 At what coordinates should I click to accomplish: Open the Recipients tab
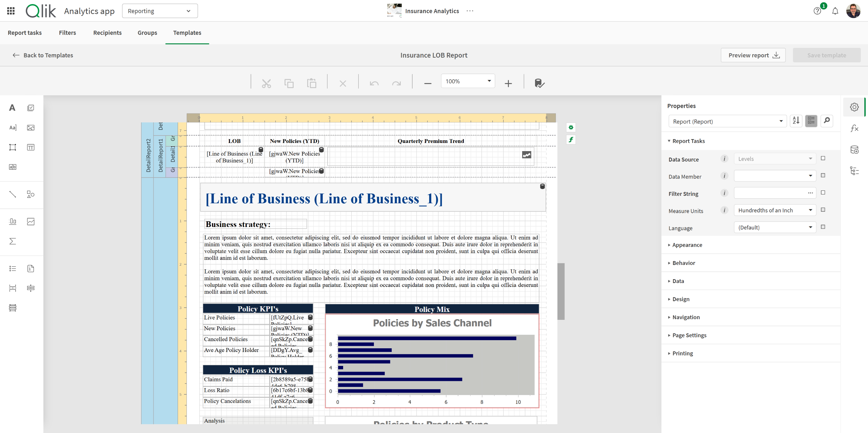[107, 33]
